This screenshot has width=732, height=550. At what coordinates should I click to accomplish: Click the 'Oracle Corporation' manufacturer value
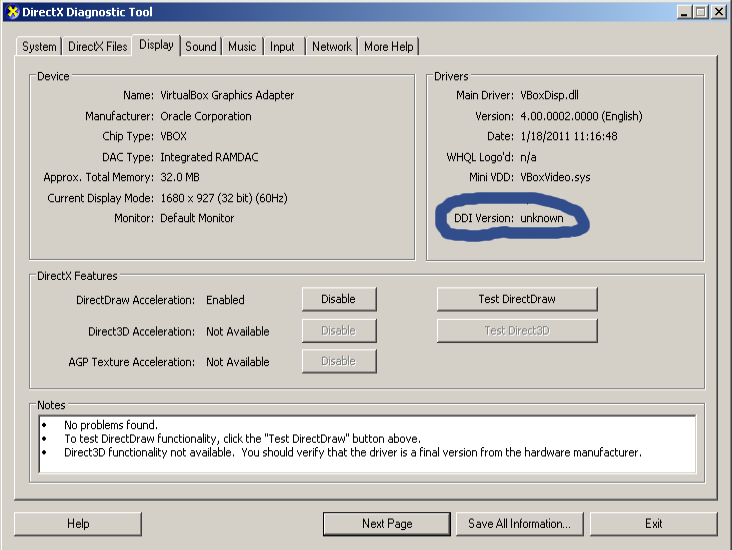pos(206,116)
